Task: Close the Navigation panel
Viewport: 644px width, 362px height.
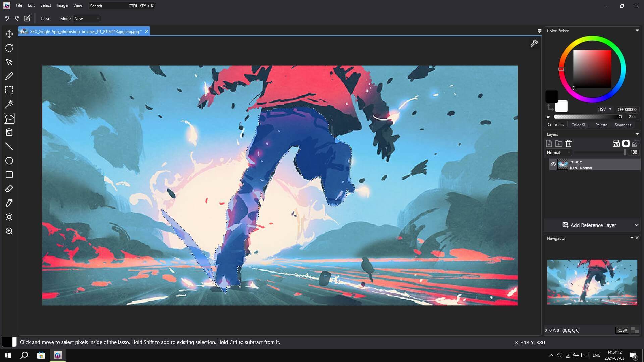Action: click(x=637, y=238)
